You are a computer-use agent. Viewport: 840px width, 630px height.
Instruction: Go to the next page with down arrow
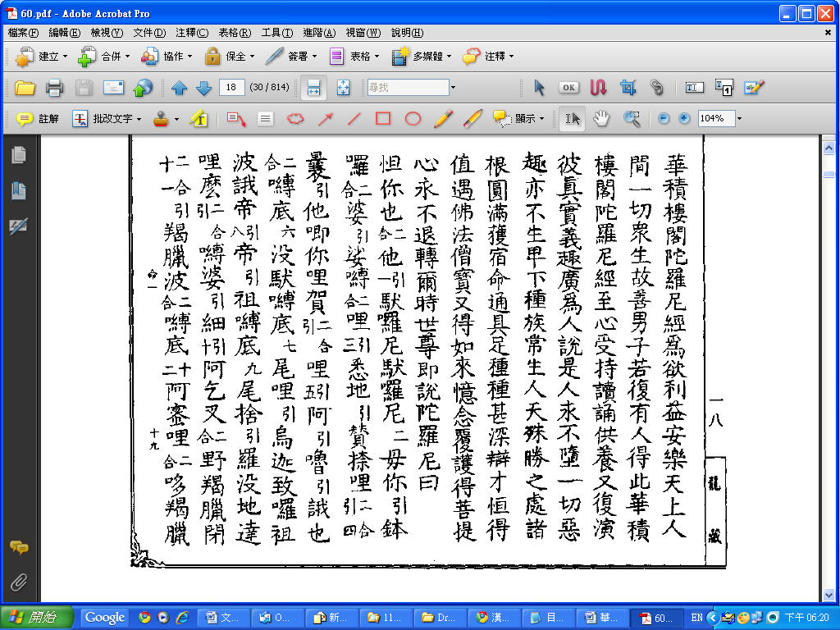(x=204, y=87)
